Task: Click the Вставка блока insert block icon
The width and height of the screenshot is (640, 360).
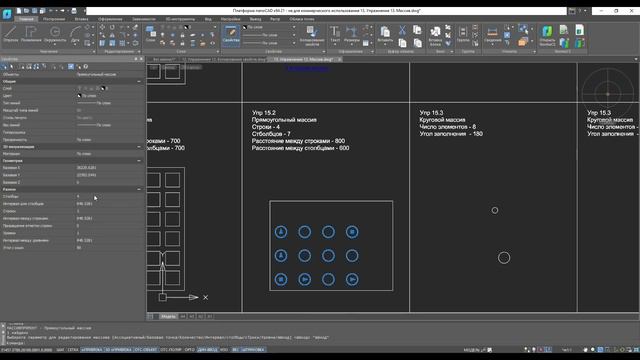Action: pos(435,35)
